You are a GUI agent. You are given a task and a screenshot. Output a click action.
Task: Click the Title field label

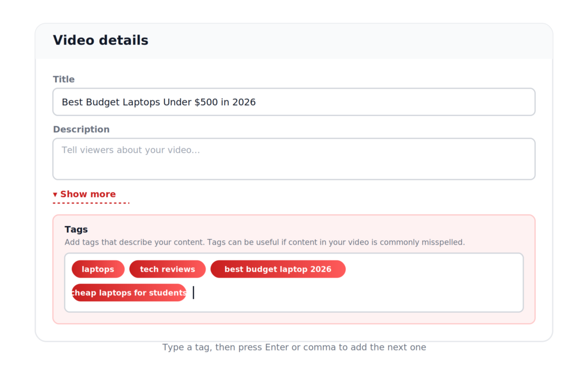[64, 79]
